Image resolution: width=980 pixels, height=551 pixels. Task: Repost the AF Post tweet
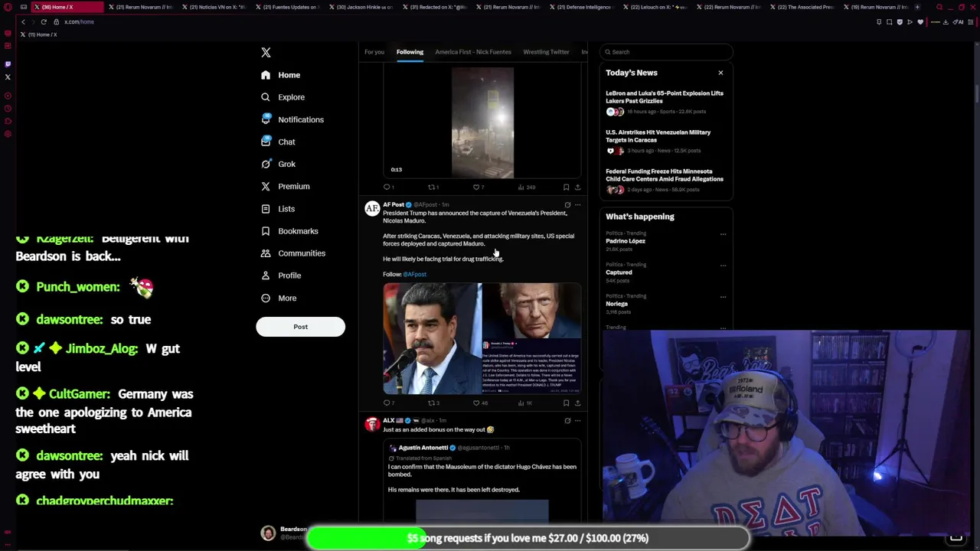[x=433, y=403]
